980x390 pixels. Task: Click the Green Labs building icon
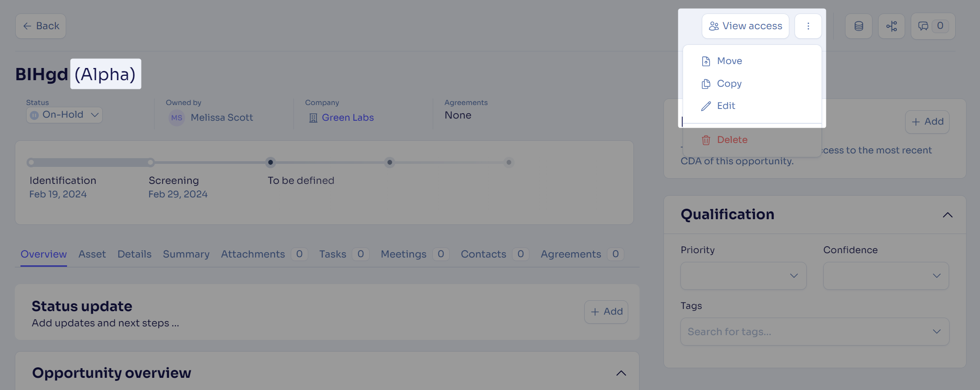pos(313,118)
